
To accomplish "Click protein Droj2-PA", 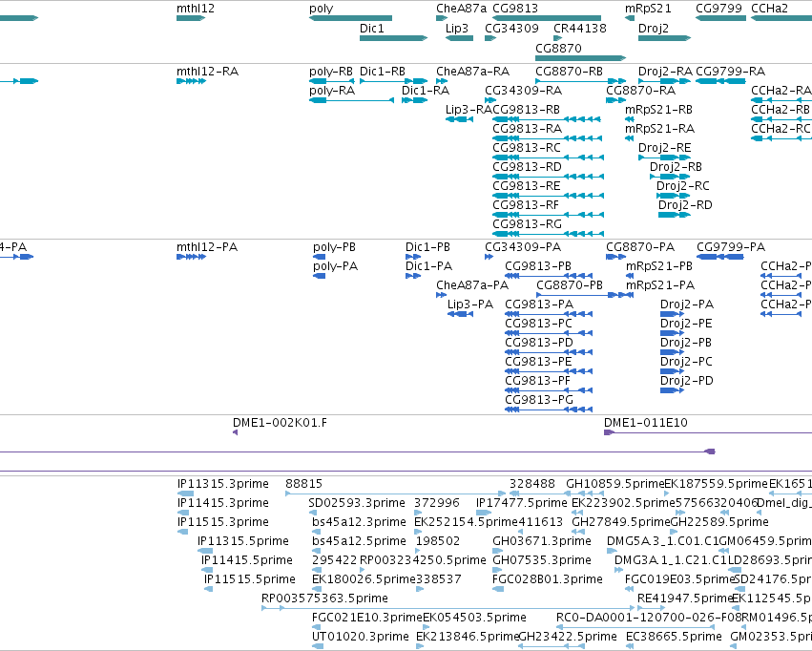I will (x=672, y=314).
